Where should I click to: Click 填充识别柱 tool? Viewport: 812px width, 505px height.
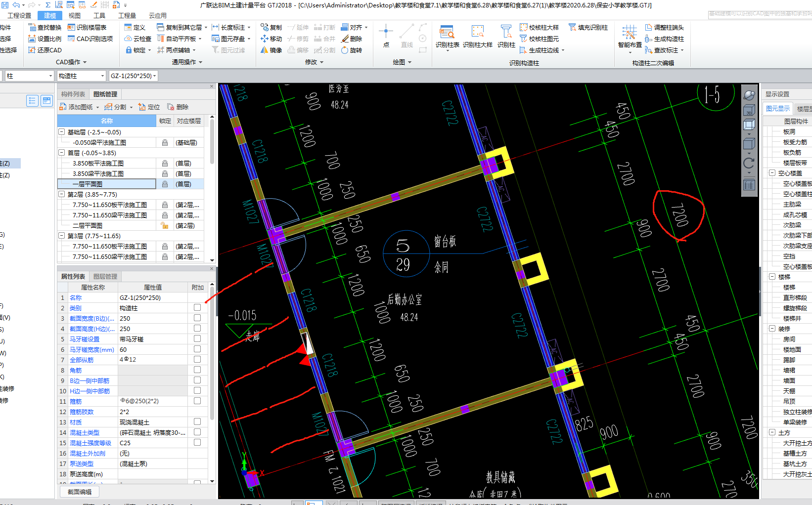pos(588,27)
